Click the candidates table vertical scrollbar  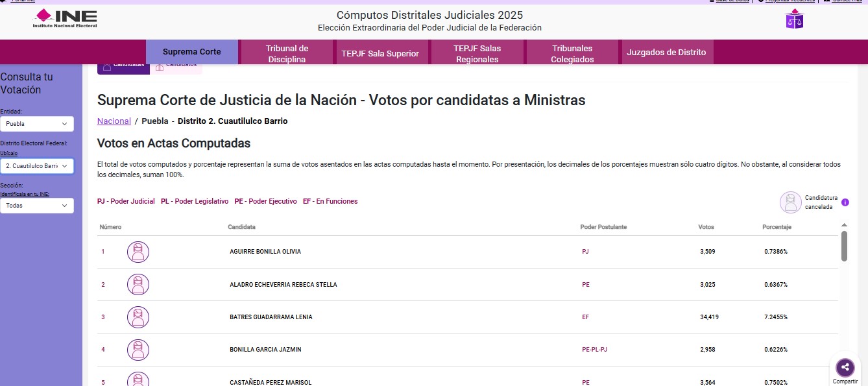(844, 247)
